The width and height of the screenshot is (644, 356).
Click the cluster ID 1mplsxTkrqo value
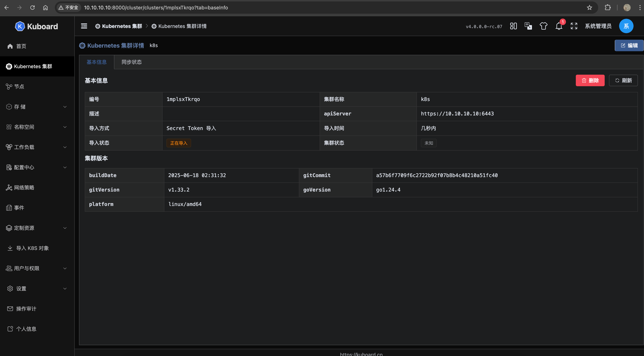(x=183, y=99)
